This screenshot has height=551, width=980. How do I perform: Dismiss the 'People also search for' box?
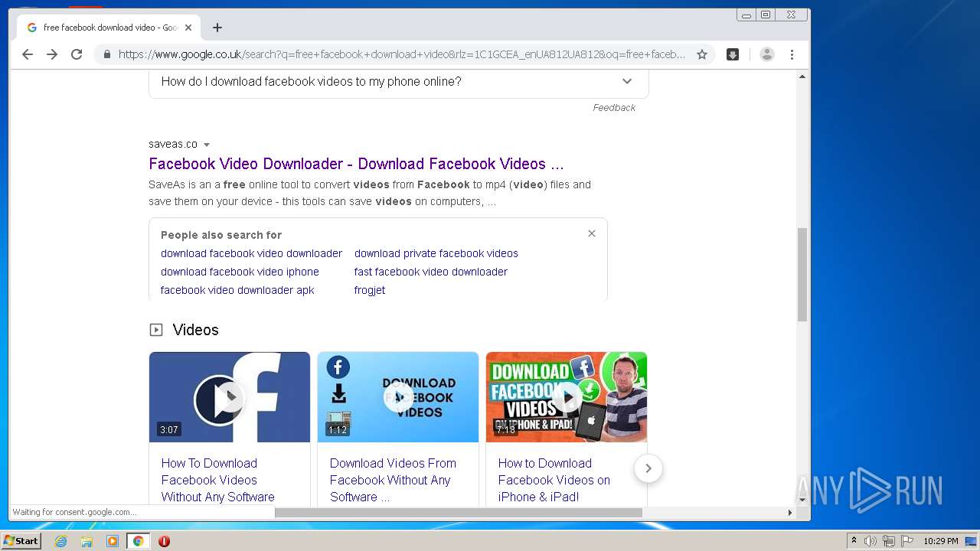pyautogui.click(x=592, y=233)
